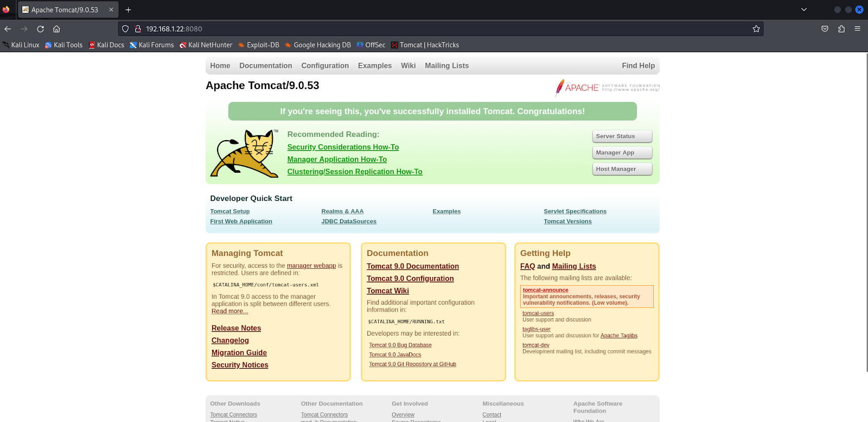The image size is (868, 422).
Task: Open the Tomcat 9.0 Bug Database link
Action: coord(400,345)
